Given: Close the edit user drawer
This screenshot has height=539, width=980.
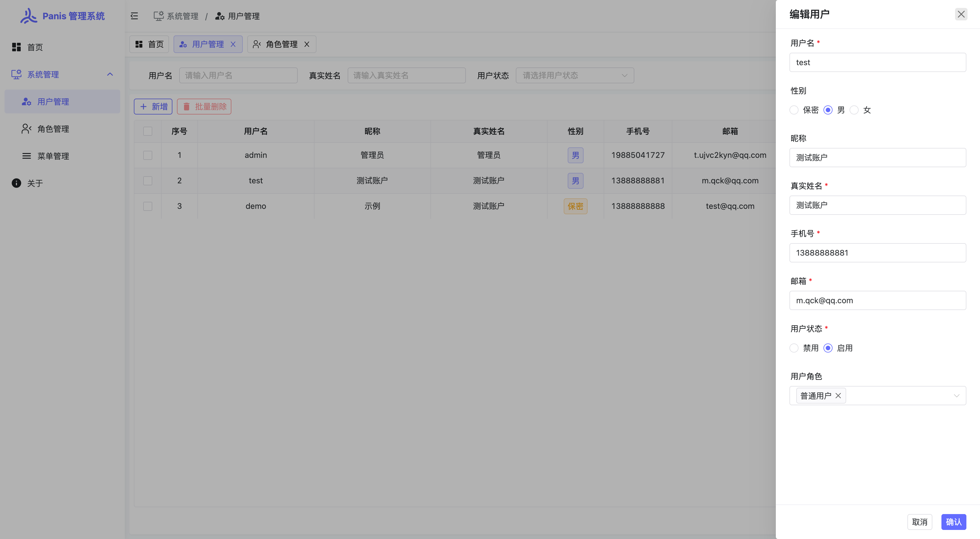Looking at the screenshot, I should point(961,14).
